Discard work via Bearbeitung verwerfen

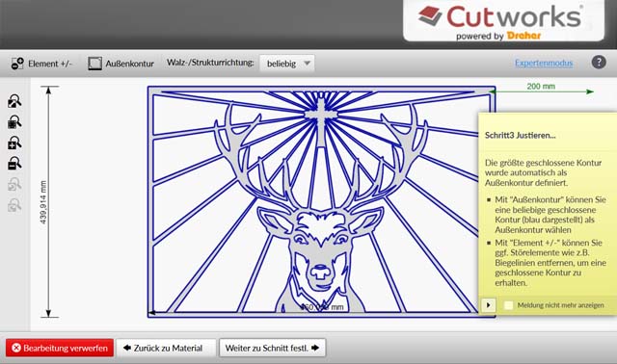click(x=60, y=348)
